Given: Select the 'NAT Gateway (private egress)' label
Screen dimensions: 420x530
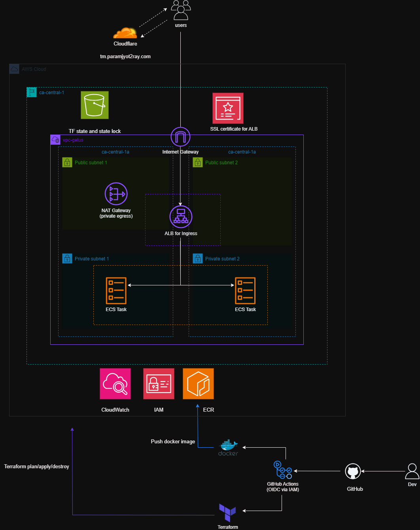Looking at the screenshot, I should [x=116, y=213].
